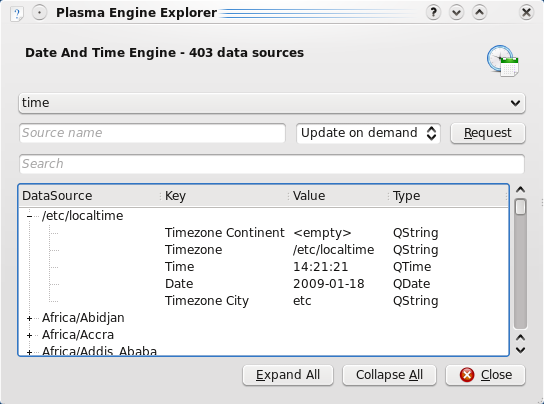
Task: Click into the Search field
Action: 272,164
